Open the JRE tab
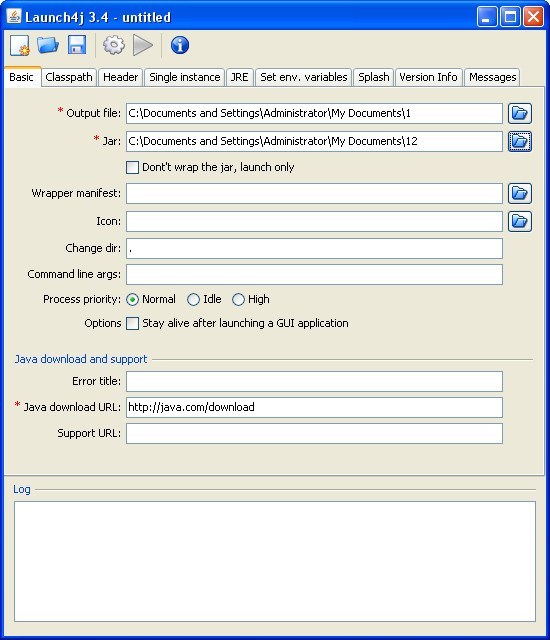 coord(240,77)
